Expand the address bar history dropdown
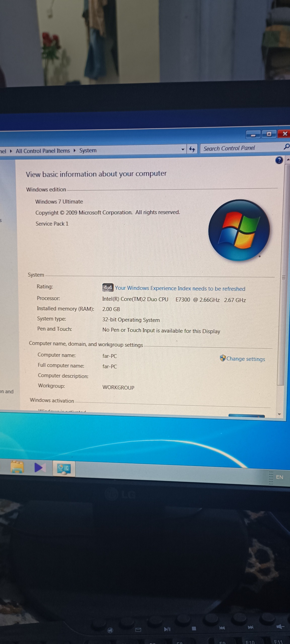This screenshot has width=290, height=644. click(183, 149)
